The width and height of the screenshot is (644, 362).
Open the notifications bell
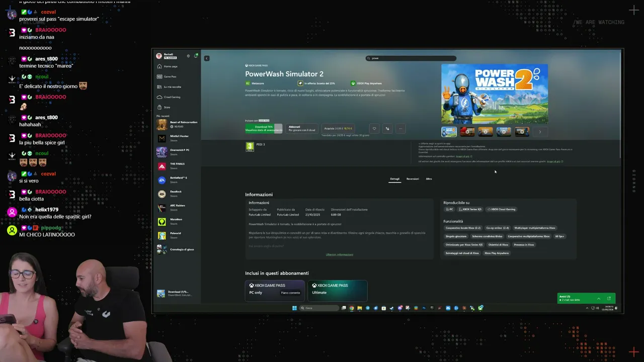coord(196,55)
